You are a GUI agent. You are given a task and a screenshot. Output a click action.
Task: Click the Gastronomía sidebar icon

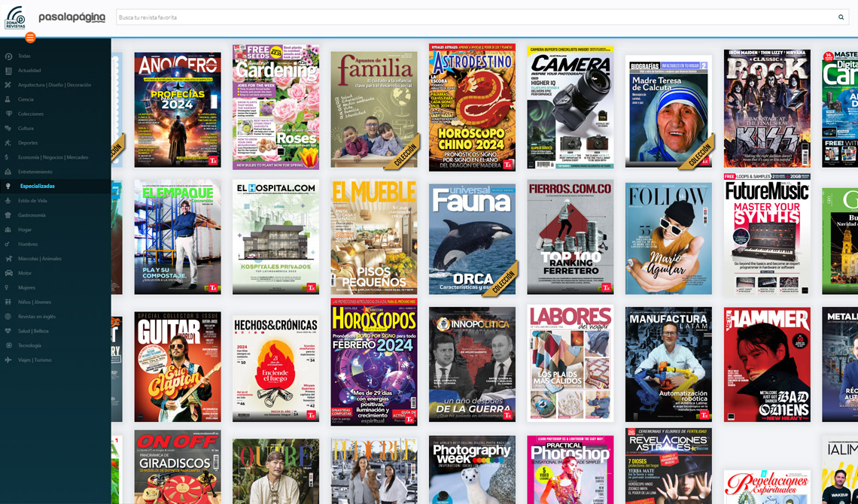coord(8,215)
